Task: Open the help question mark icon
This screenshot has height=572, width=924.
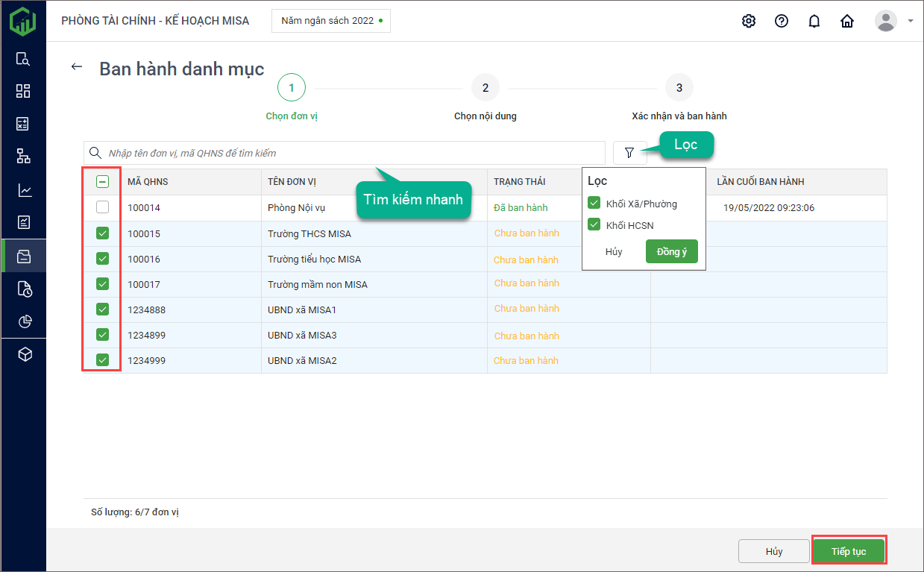Action: click(782, 21)
